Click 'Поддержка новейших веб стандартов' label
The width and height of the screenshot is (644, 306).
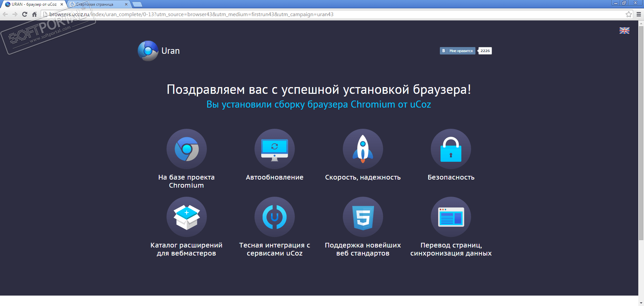point(363,249)
